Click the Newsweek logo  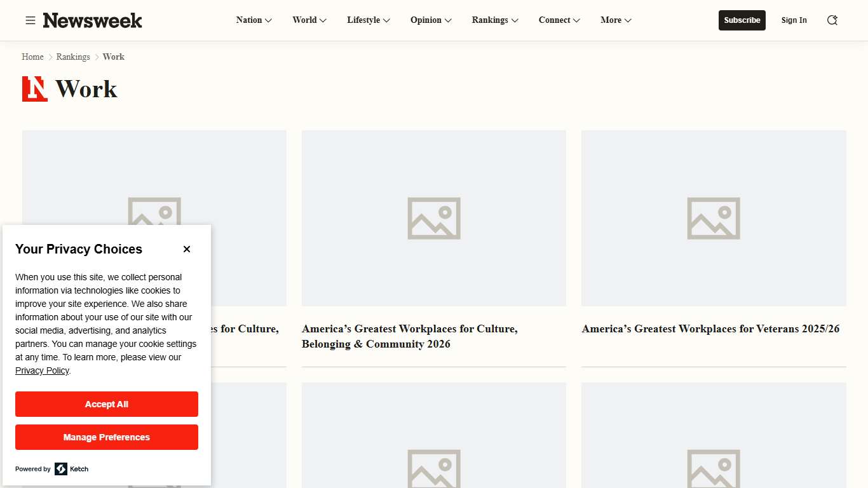click(93, 20)
